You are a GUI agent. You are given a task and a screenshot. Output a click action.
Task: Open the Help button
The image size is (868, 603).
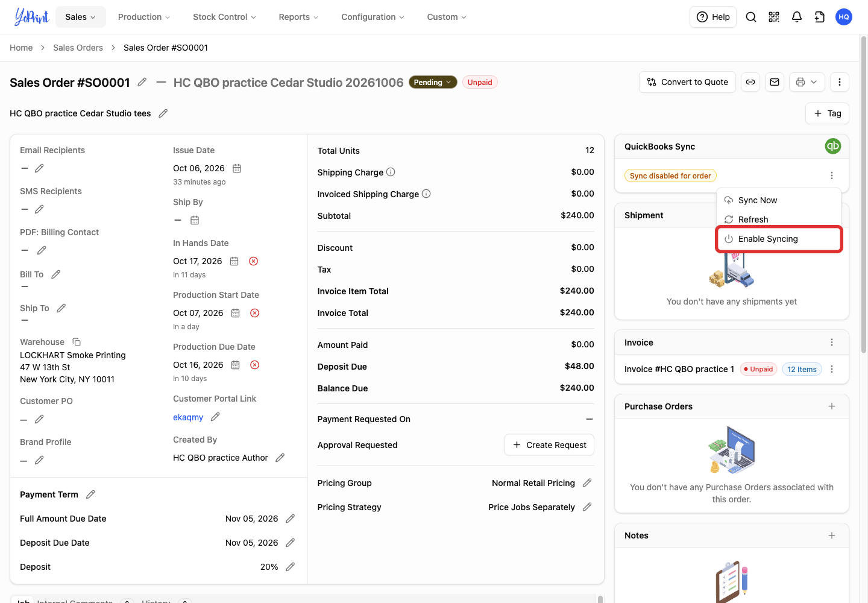[x=713, y=17]
